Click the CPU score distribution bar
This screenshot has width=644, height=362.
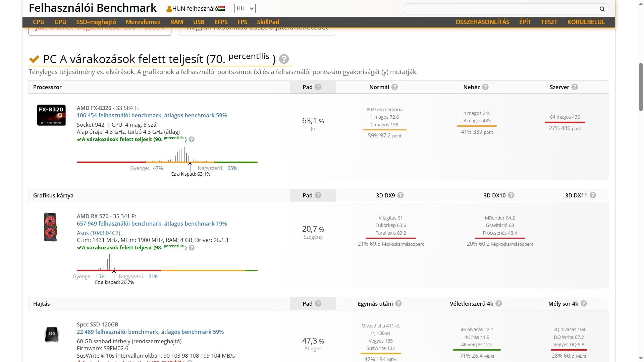[167, 162]
